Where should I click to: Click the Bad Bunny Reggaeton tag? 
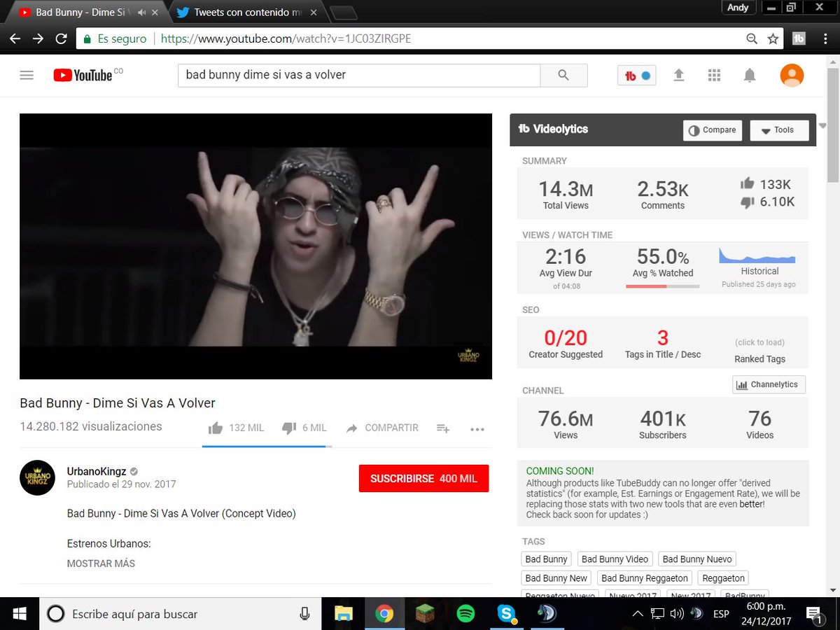[645, 578]
